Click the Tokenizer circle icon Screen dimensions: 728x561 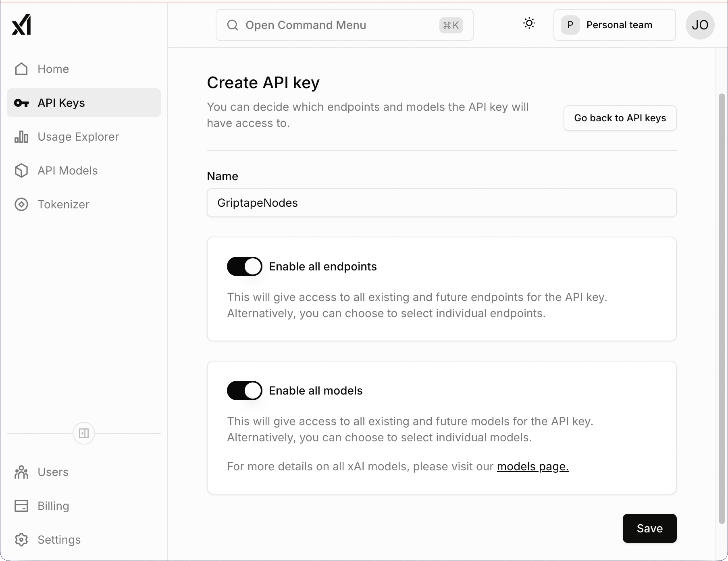click(21, 204)
